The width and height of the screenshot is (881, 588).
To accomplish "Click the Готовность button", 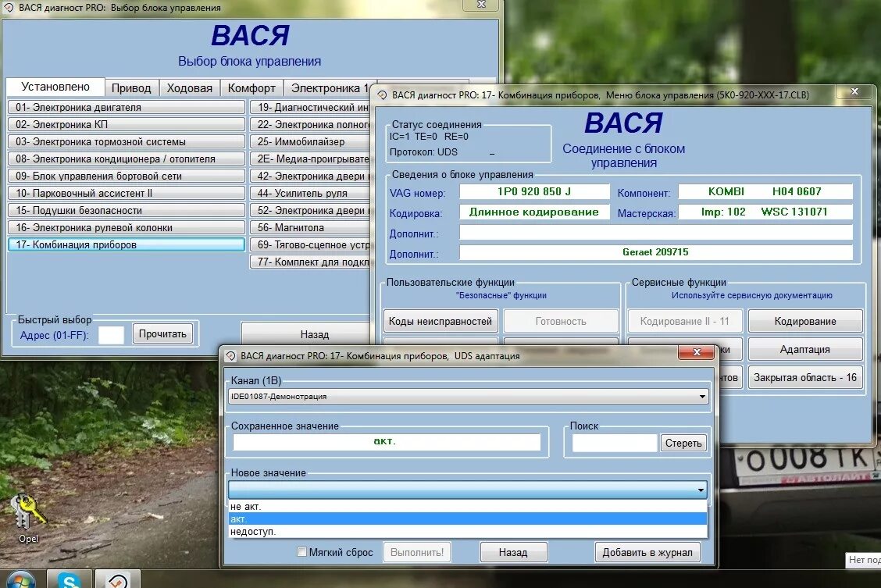I will (561, 321).
